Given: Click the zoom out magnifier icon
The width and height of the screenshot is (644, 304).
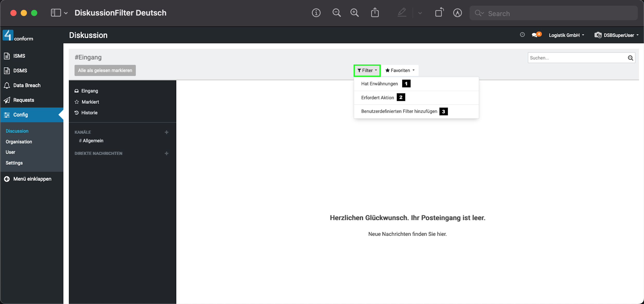Looking at the screenshot, I should tap(336, 13).
